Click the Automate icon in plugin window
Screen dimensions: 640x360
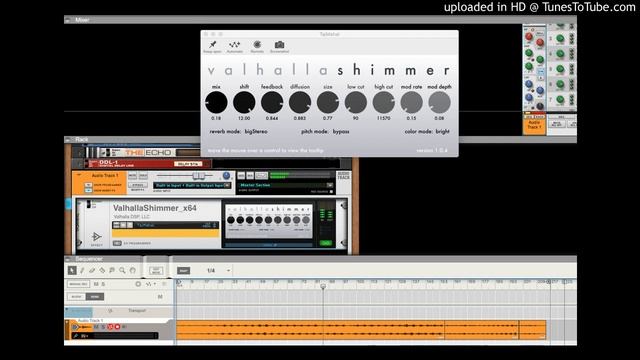234,44
